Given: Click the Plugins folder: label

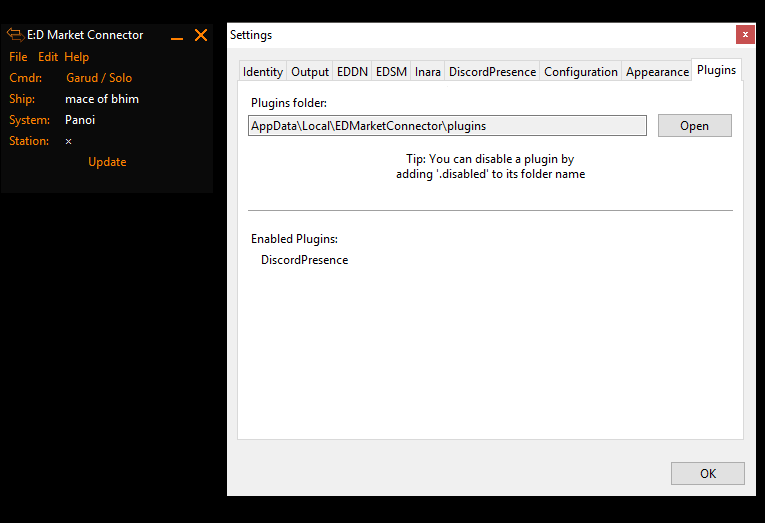Looking at the screenshot, I should [x=289, y=103].
